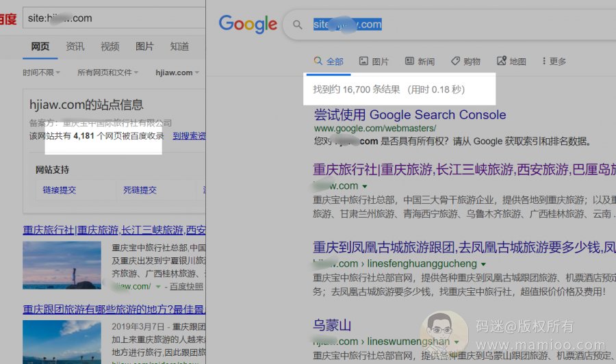Select the Google 图片 tab
This screenshot has height=364, width=616.
tap(374, 62)
